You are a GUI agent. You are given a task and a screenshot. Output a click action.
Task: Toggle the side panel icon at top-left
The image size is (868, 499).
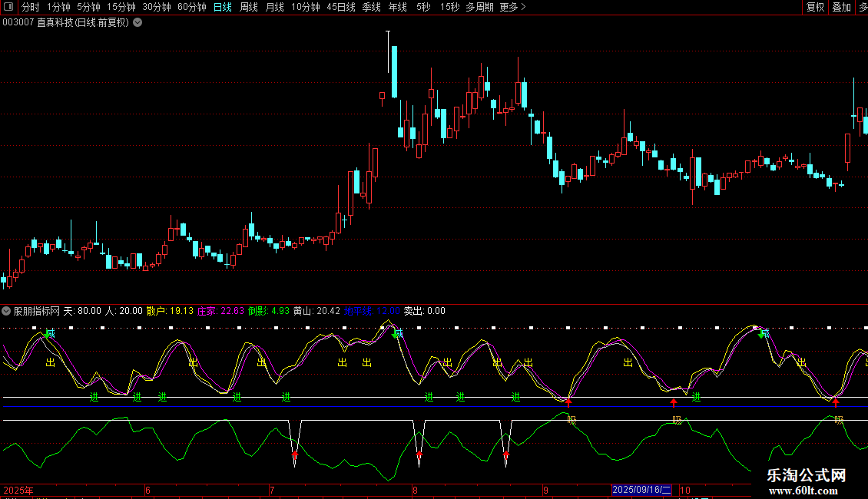[x=8, y=7]
